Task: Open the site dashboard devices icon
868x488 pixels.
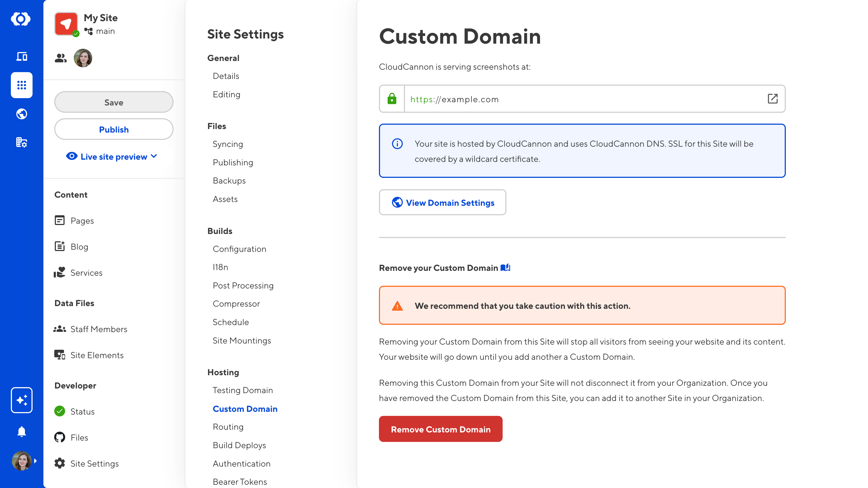Action: [x=22, y=56]
